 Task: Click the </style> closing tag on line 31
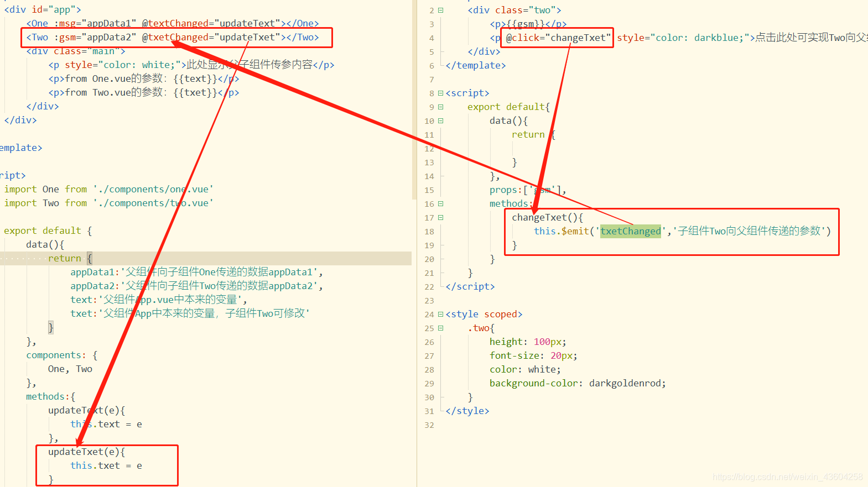coord(467,411)
